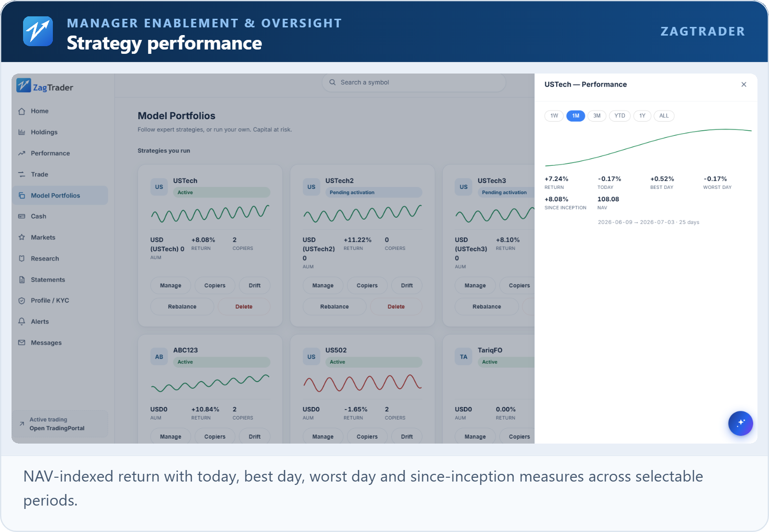Click the search magnifier icon
The height and width of the screenshot is (532, 769).
(x=332, y=83)
